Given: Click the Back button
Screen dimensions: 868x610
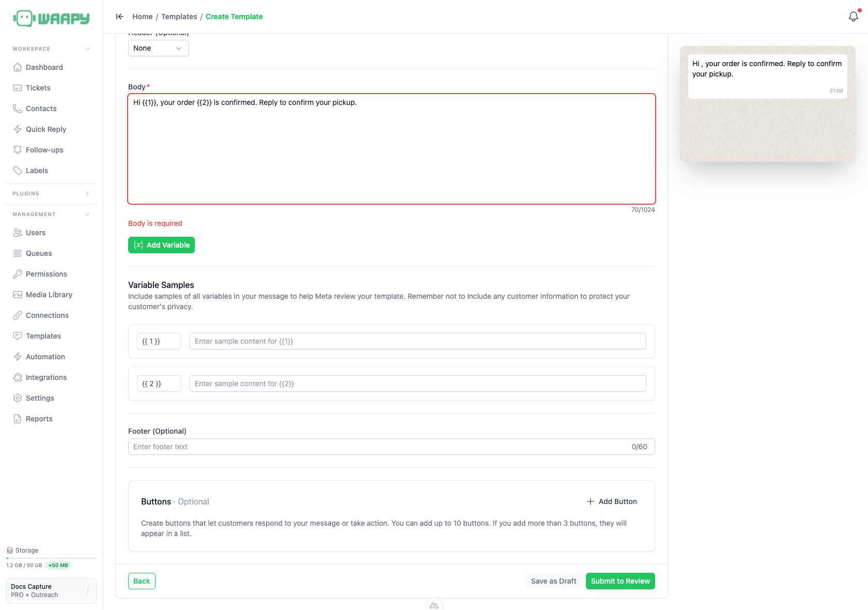Looking at the screenshot, I should (x=142, y=581).
